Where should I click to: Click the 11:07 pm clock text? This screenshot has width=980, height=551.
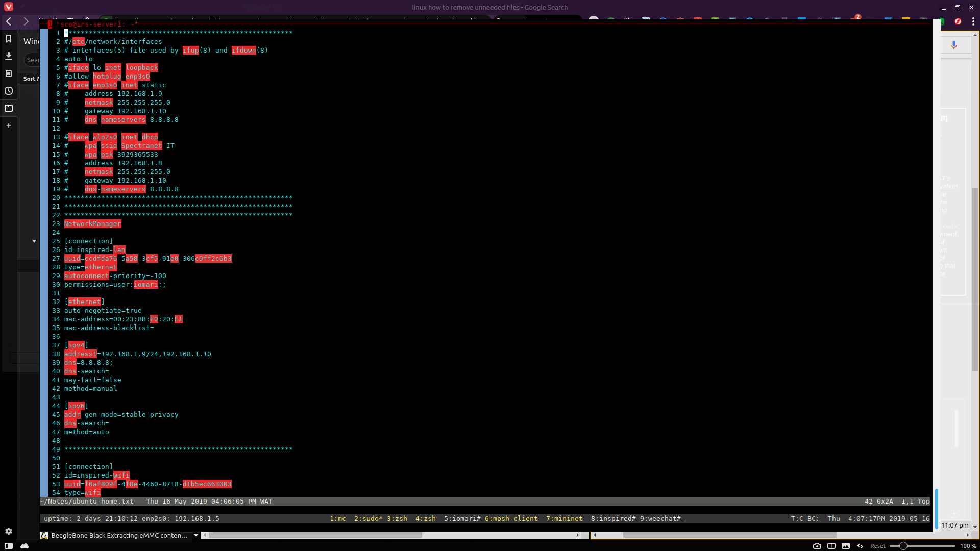[x=954, y=525]
